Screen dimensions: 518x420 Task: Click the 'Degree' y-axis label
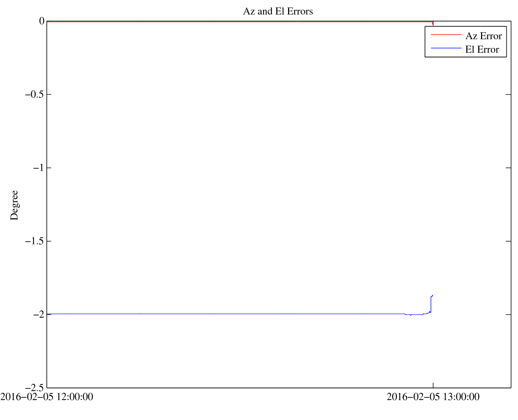(x=14, y=205)
